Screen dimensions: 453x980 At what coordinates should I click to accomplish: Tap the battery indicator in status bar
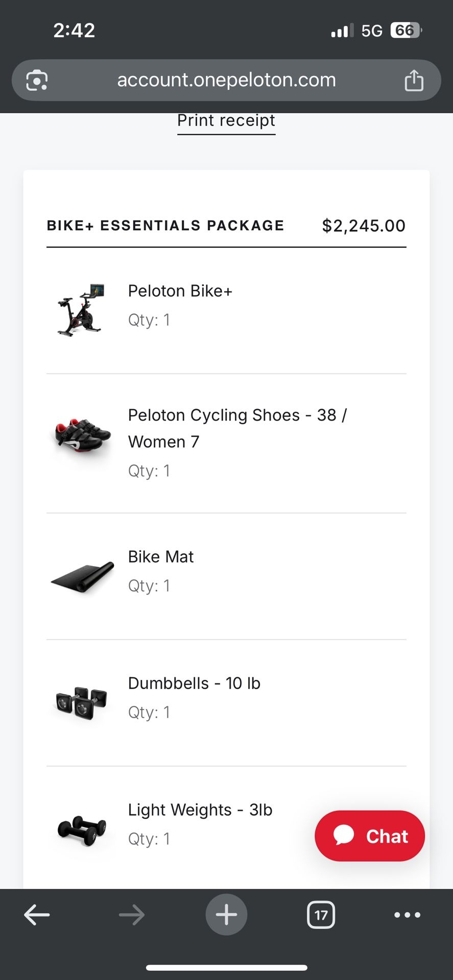click(406, 31)
